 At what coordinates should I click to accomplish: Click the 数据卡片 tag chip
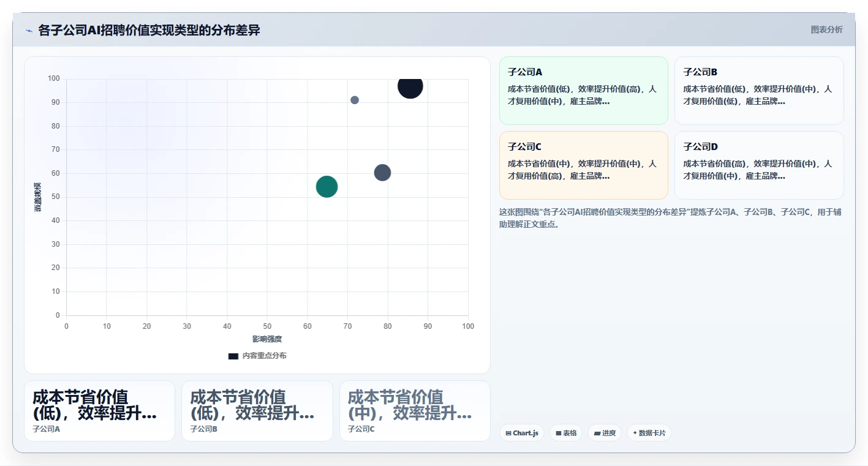[649, 433]
